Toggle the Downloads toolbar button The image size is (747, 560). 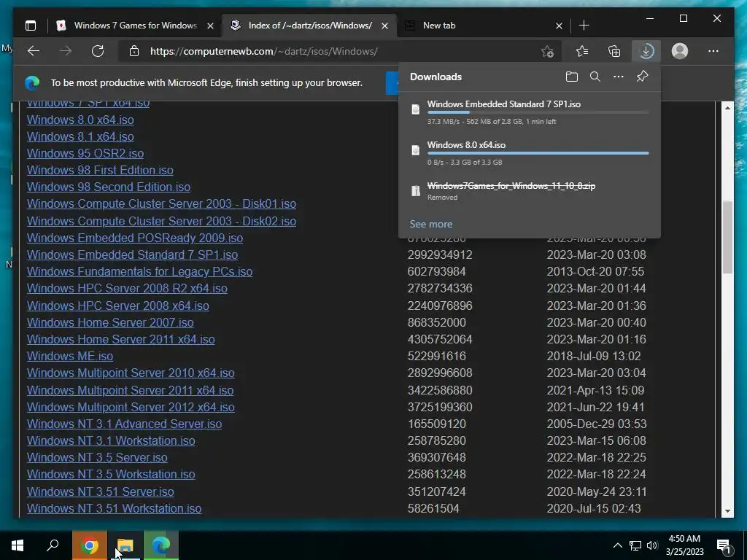[646, 51]
